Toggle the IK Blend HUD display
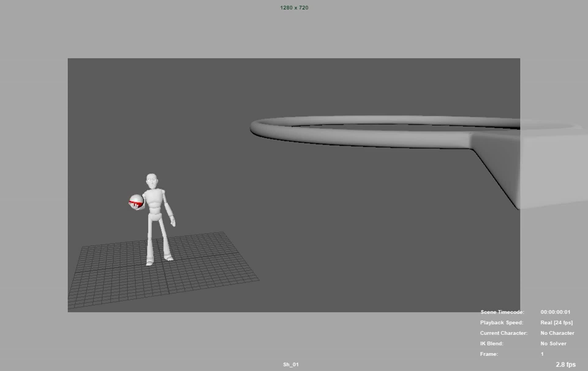588x371 pixels. coord(492,343)
